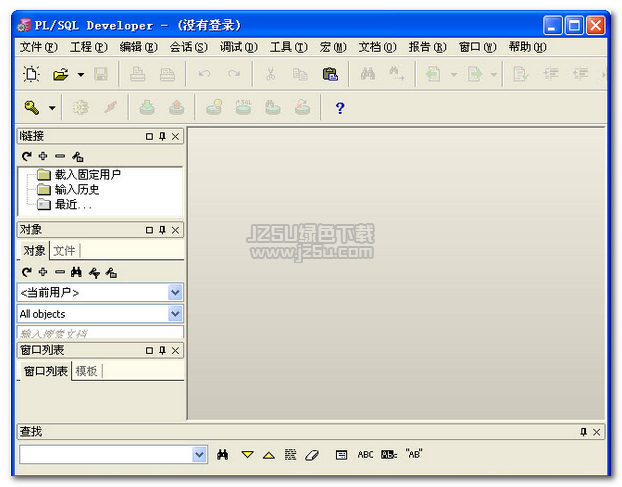Viewport: 622px width, 487px height.
Task: Click the add icon in 链接 panel
Action: 43,156
